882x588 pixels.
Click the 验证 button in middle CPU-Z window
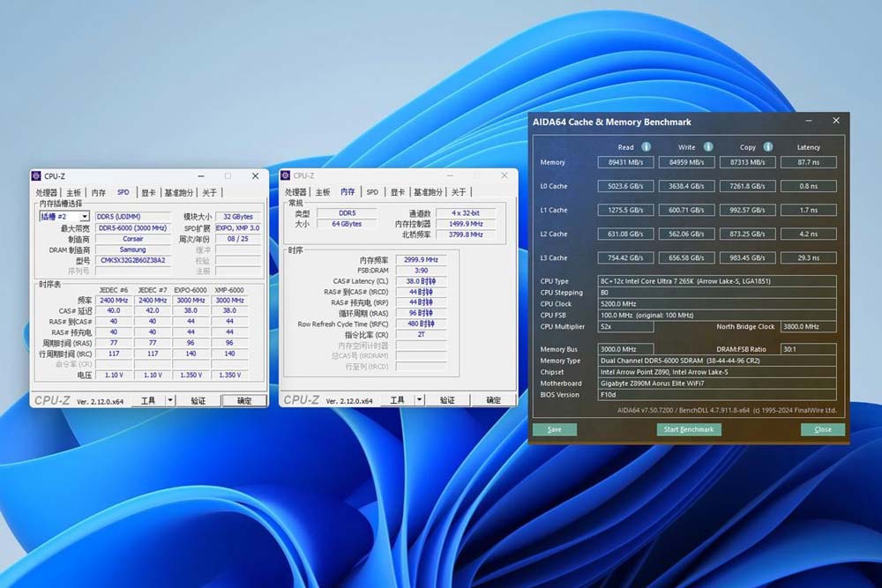click(x=447, y=399)
